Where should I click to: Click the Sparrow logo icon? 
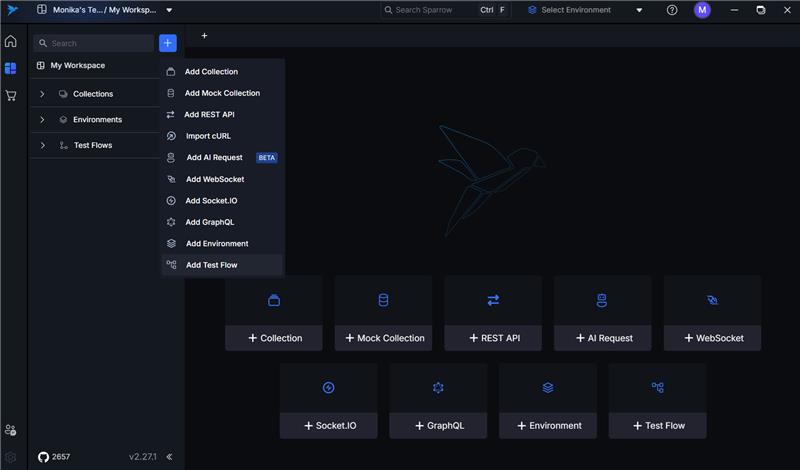coord(13,10)
